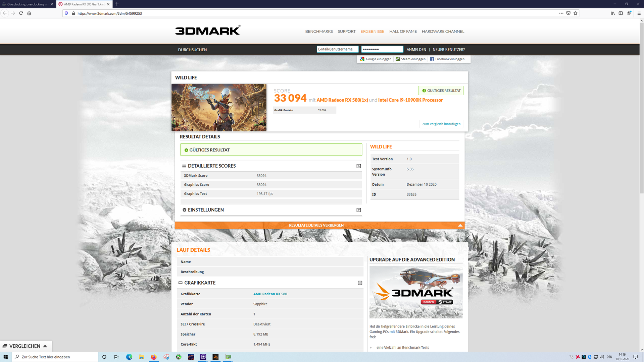The height and width of the screenshot is (362, 644).
Task: Expand the Vergleichen panel
Action: [26, 346]
